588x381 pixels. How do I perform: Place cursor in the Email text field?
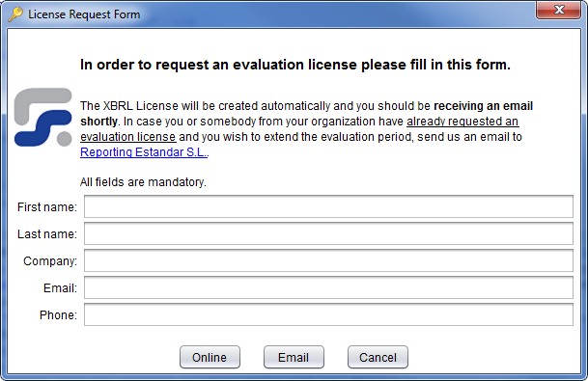(328, 287)
